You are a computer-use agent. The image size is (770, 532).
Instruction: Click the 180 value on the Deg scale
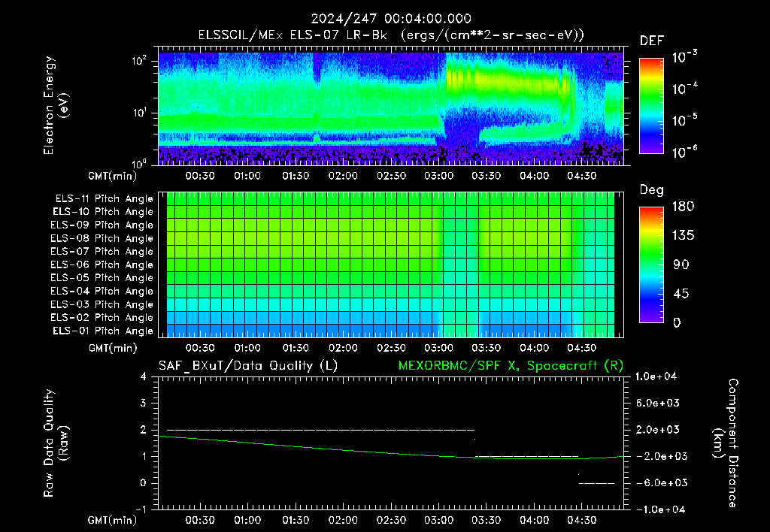click(683, 207)
